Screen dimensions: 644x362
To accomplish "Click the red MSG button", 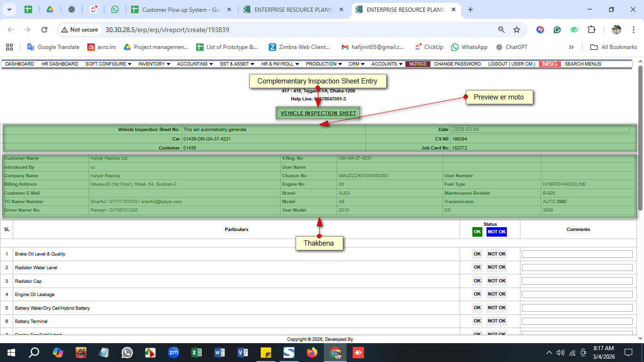I will click(x=550, y=64).
